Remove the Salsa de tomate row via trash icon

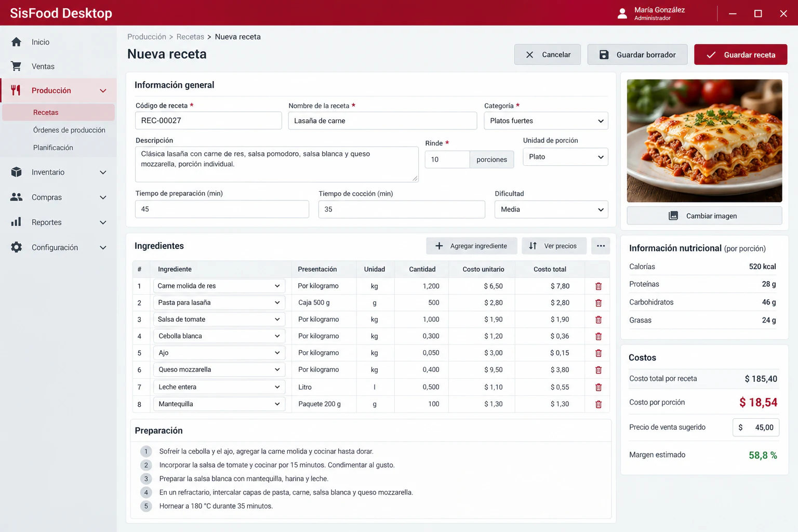(x=598, y=320)
